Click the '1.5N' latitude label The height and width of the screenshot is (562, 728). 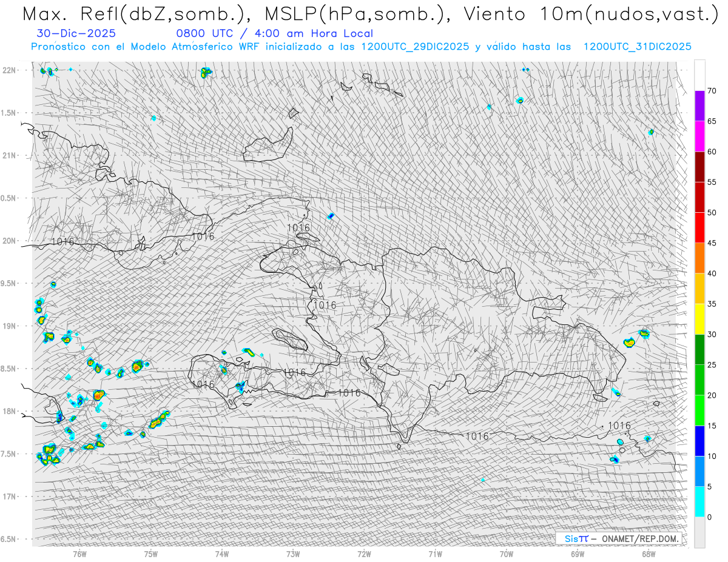pos(9,113)
